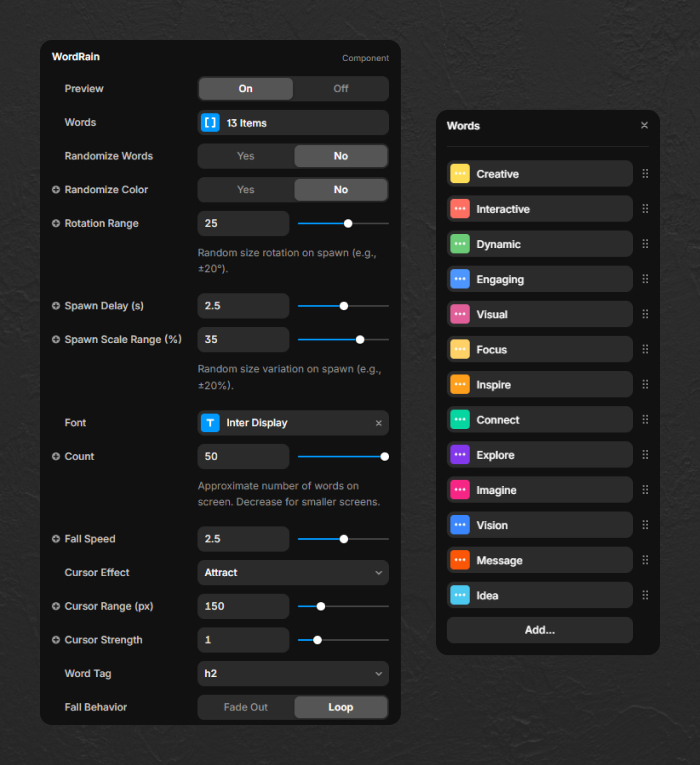Click the purple icon beside Explore
The image size is (700, 765).
coord(460,455)
